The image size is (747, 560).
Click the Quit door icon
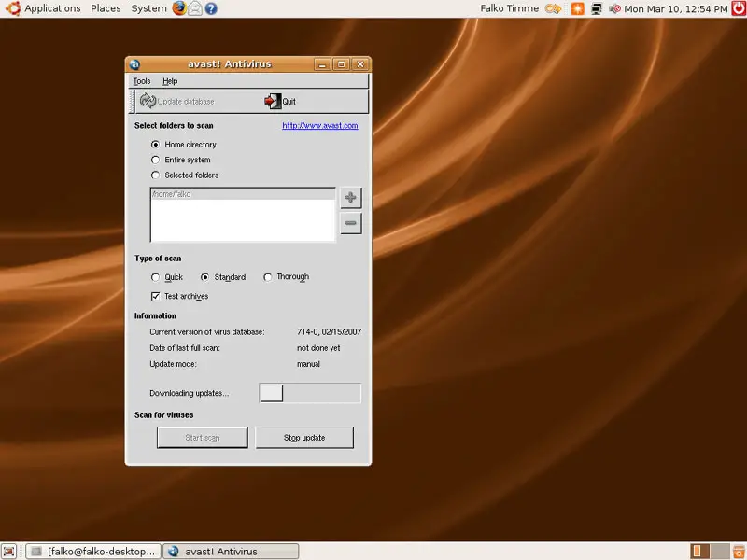point(273,101)
